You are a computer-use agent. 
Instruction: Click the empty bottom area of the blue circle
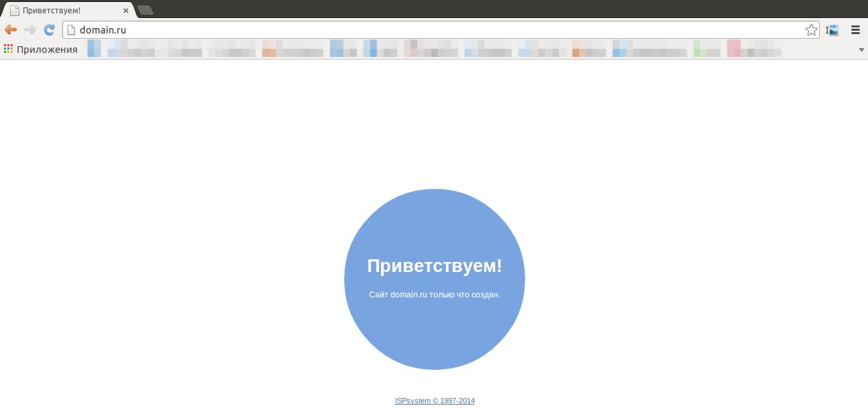(x=435, y=342)
